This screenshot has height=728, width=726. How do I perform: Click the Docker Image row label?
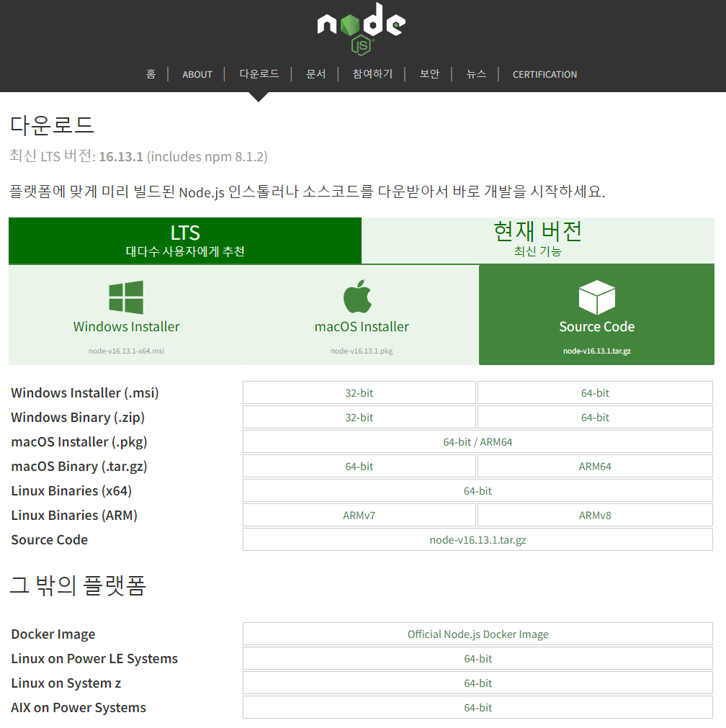pos(53,634)
